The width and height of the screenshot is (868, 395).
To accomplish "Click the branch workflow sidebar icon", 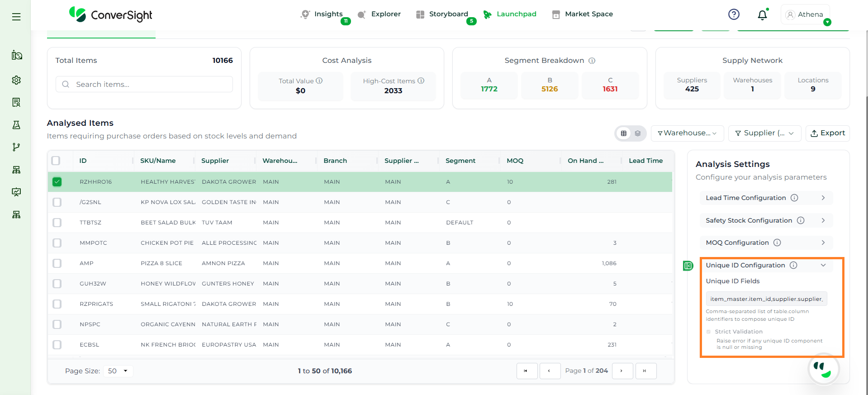I will [16, 147].
